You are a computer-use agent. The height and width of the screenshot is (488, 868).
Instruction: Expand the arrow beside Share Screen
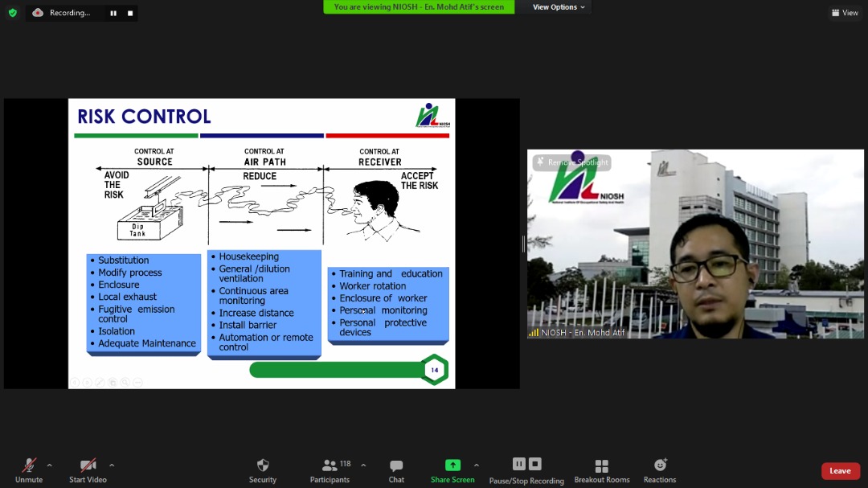pos(477,465)
